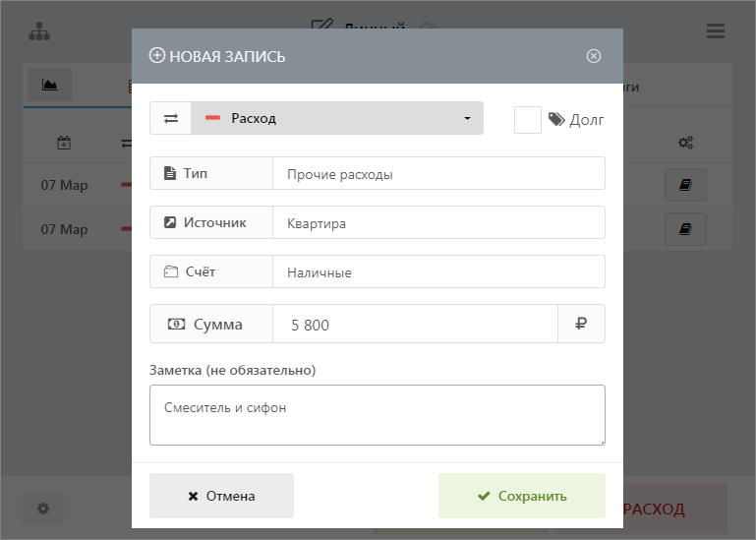Open the Источник field with Квартира
This screenshot has width=756, height=540.
(x=437, y=223)
